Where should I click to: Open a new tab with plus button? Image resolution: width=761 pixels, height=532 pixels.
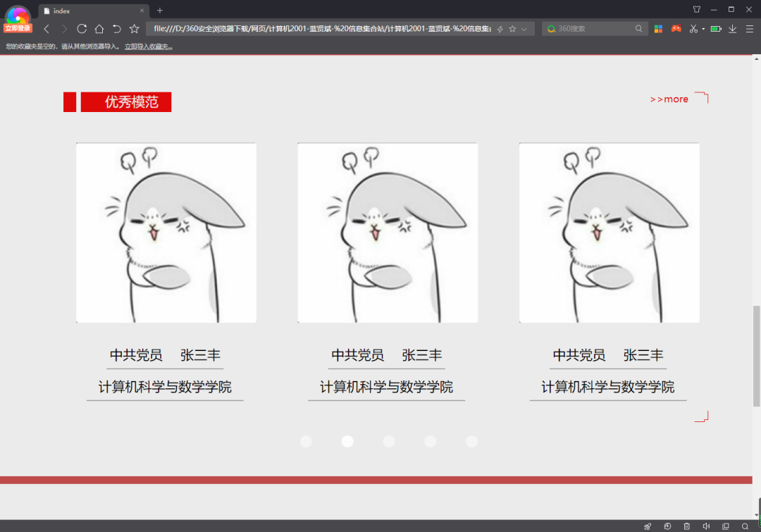160,10
